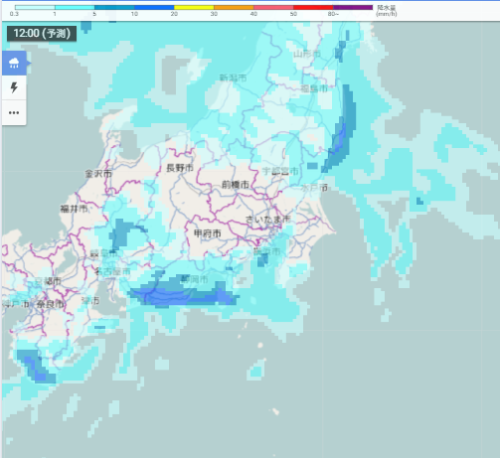
Task: Click the 甲府市 city label
Action: click(x=207, y=233)
